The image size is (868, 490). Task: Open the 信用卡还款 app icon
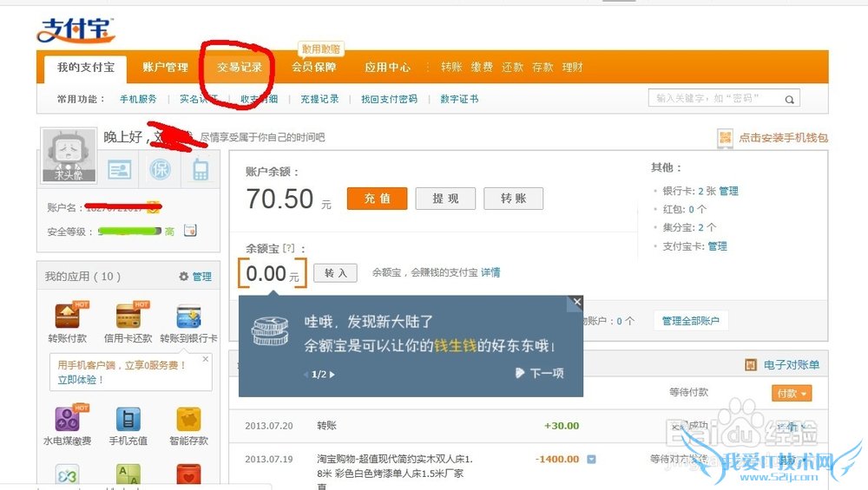coord(128,316)
